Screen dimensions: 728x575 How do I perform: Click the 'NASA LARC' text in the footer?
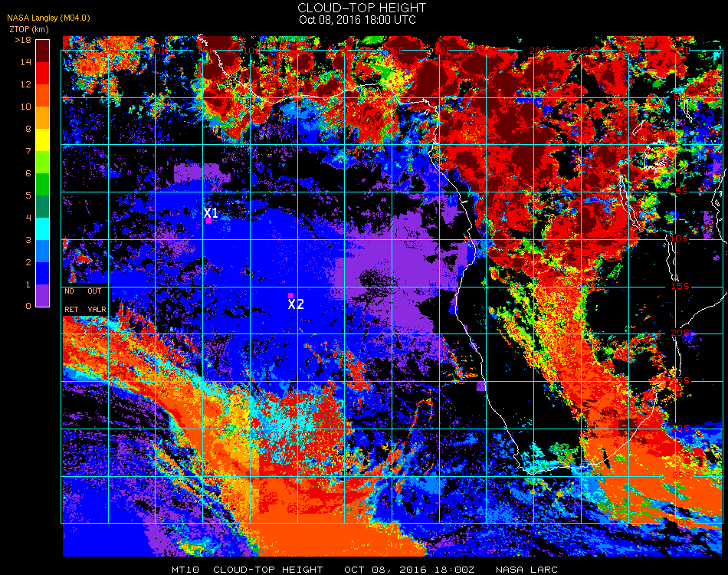click(526, 570)
